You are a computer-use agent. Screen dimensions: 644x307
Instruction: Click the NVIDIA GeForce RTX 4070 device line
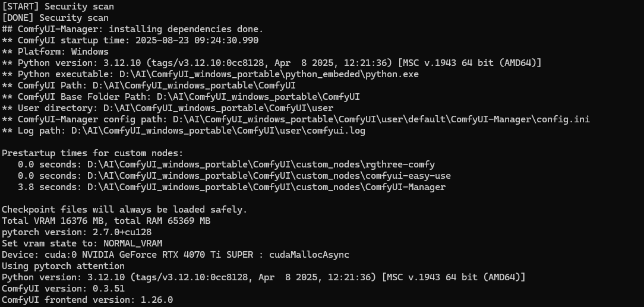coord(175,255)
